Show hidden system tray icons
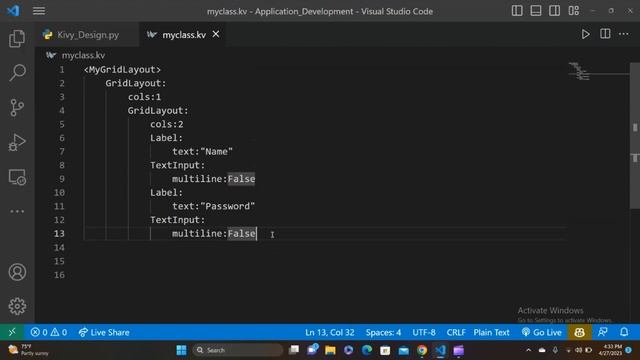 click(529, 350)
